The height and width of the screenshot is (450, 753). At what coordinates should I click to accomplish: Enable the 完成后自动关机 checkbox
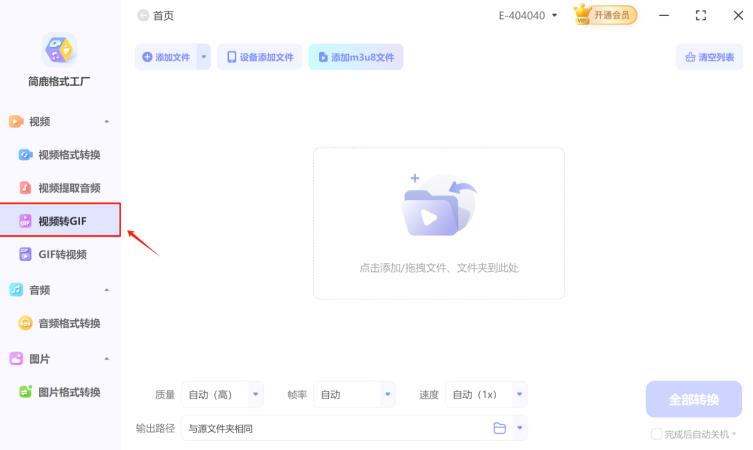pyautogui.click(x=656, y=434)
